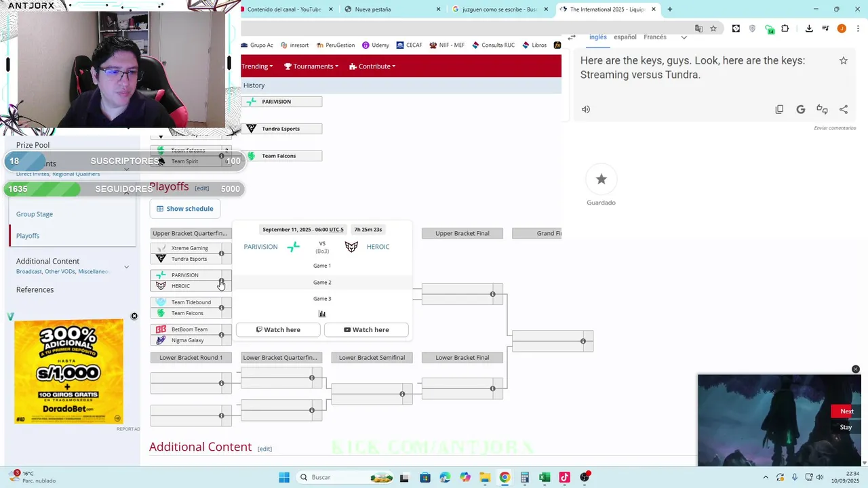Click Next in the floating video
Image resolution: width=868 pixels, height=488 pixels.
pyautogui.click(x=847, y=411)
